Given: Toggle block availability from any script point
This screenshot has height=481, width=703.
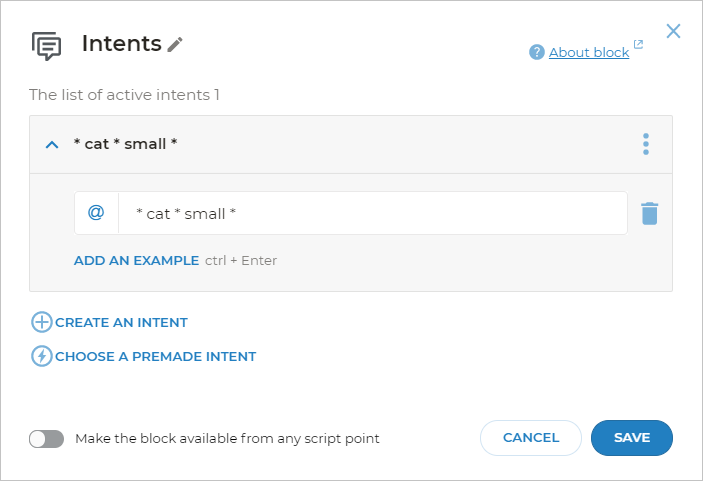Looking at the screenshot, I should 47,438.
